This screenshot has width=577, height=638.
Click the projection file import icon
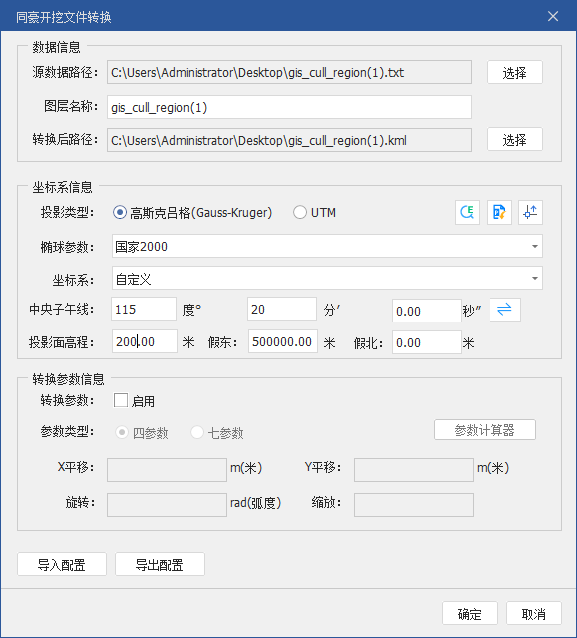pyautogui.click(x=499, y=212)
